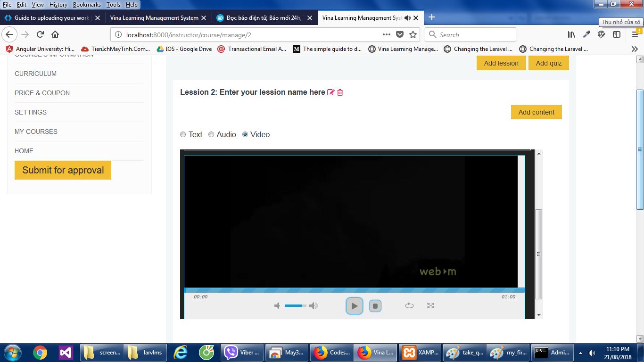Set the video to maximum volume
644x362 pixels.
314,306
